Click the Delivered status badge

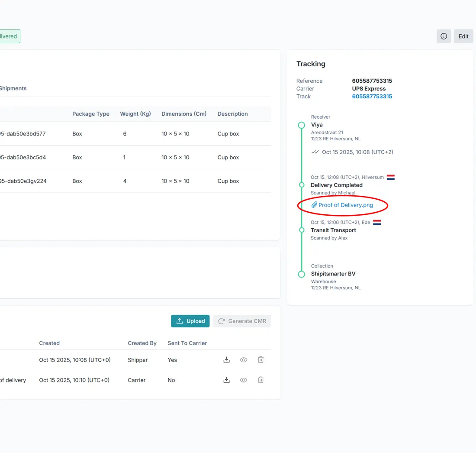point(10,36)
